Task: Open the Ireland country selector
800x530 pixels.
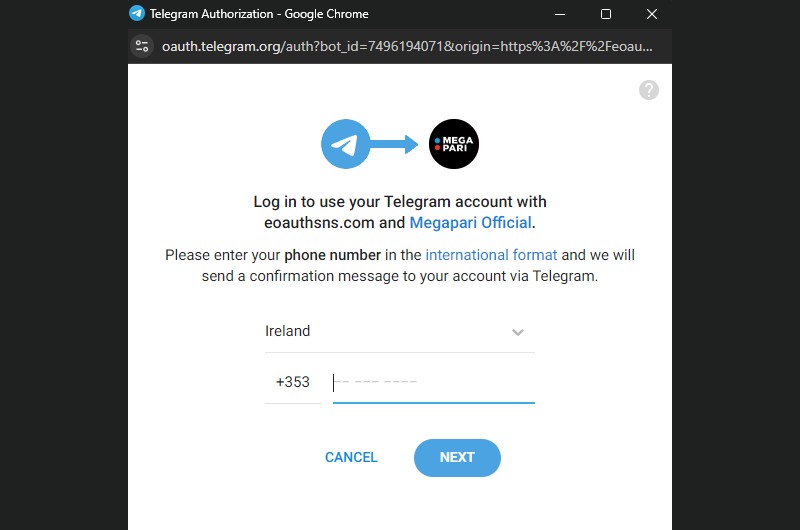Action: point(399,332)
